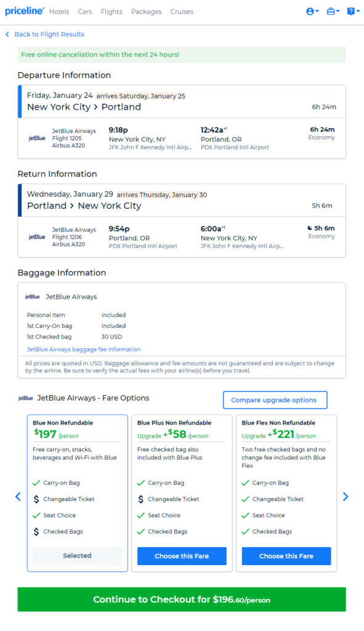Continue to Checkout for $196.60
The width and height of the screenshot is (364, 631).
182,599
